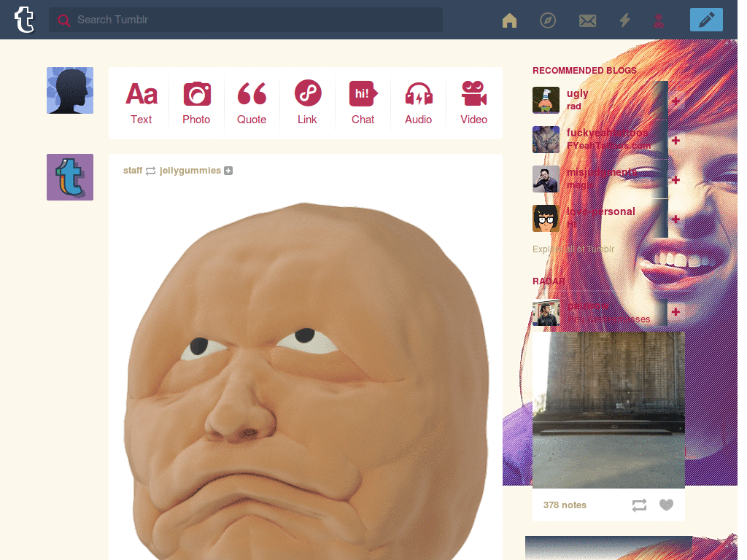Click the Radar blog avatar
Image resolution: width=747 pixels, height=560 pixels.
[546, 312]
